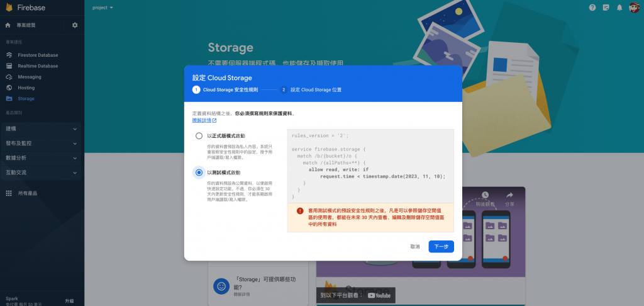Click the Firebase logo icon

(9, 8)
